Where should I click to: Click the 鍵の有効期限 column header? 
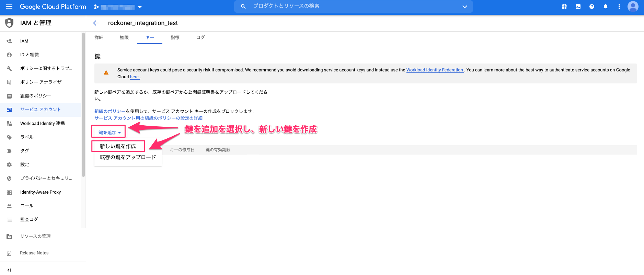(218, 150)
